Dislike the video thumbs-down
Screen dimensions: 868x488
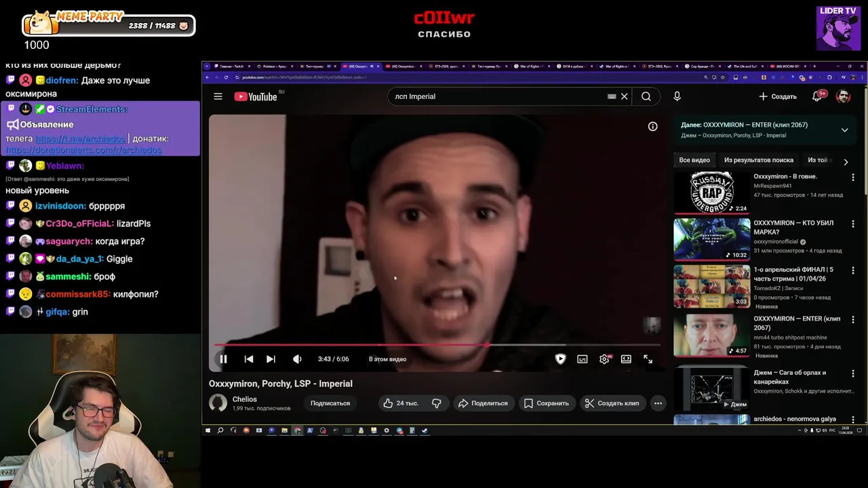pos(437,403)
